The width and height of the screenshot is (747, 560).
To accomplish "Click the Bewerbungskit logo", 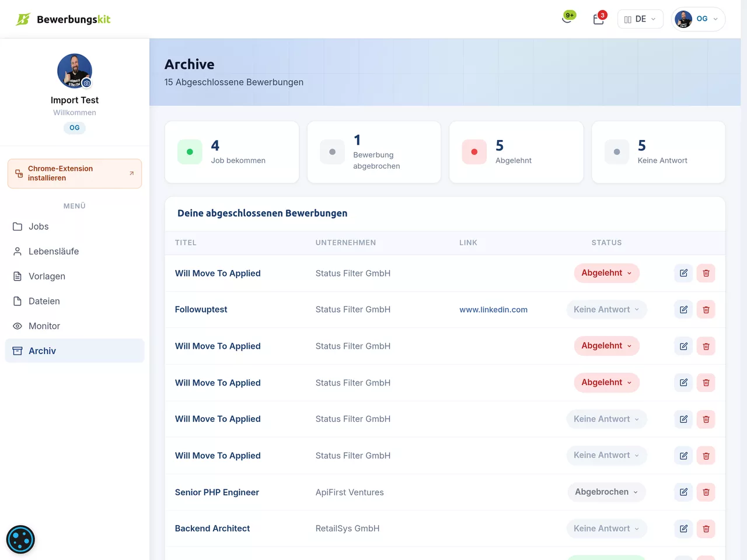I will [63, 19].
